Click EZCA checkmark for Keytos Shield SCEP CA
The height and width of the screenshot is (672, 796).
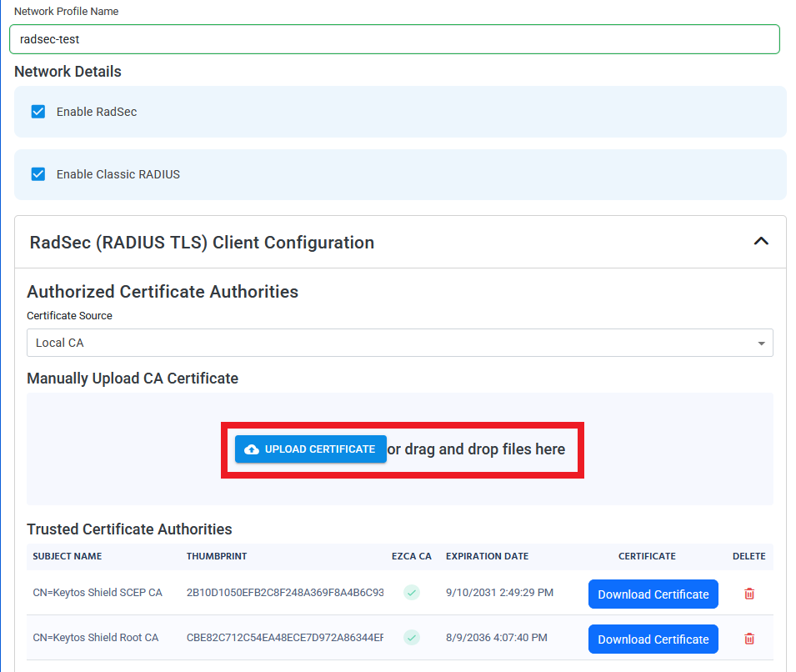[412, 592]
